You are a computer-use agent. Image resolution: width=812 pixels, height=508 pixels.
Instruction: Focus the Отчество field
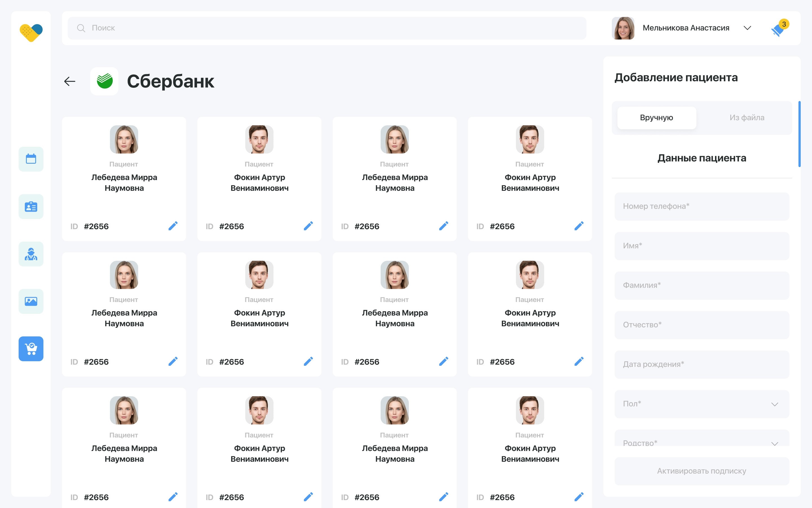[702, 325]
